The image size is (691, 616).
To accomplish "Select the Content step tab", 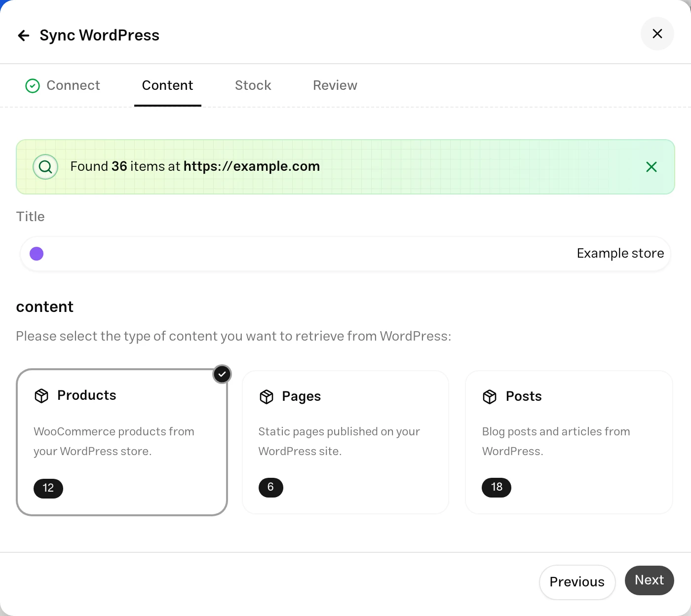I will (x=167, y=85).
